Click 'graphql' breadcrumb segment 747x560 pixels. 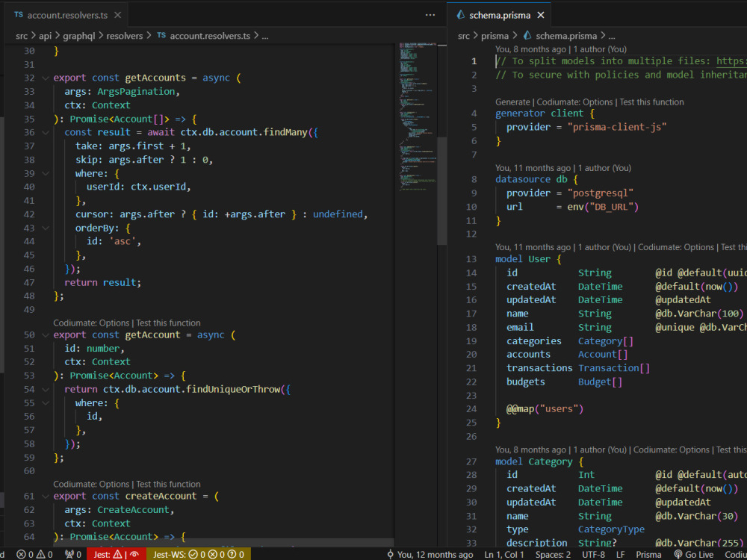tap(79, 36)
